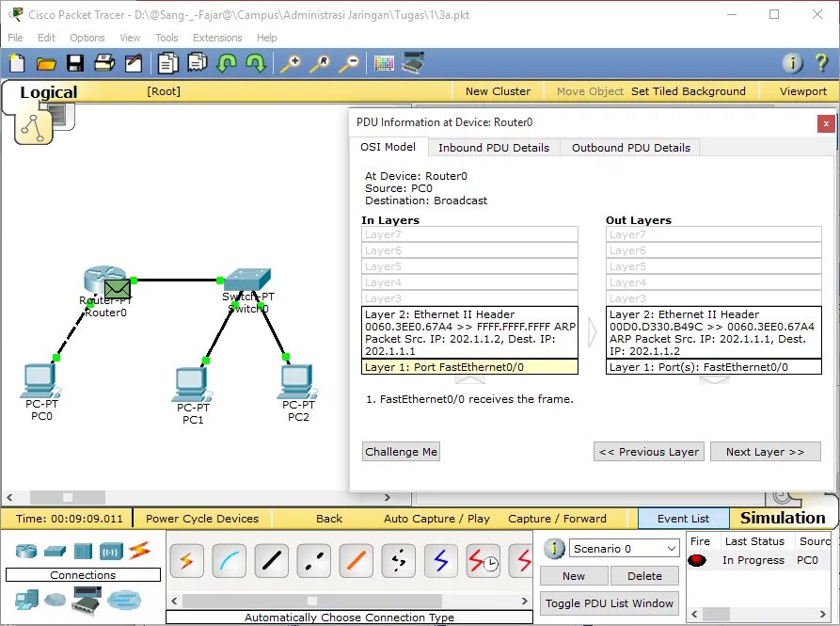Image resolution: width=840 pixels, height=626 pixels.
Task: Click the PDU envelope on Router0
Action: (x=118, y=289)
